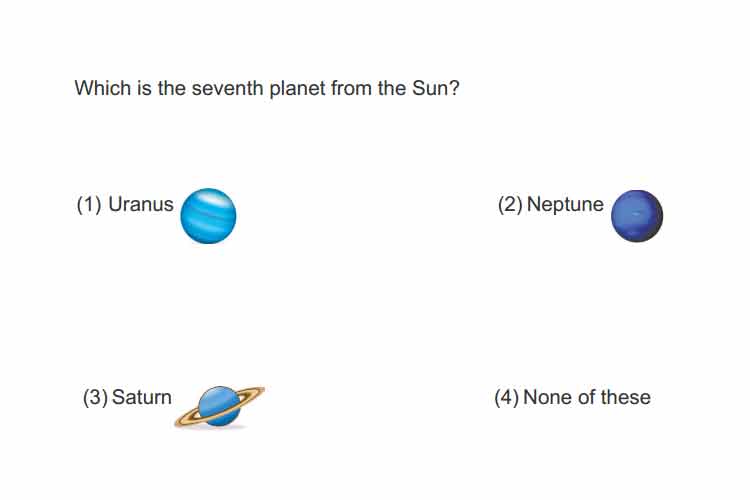Select the "Neptune" answer label
The width and height of the screenshot is (750, 500).
coord(565,205)
